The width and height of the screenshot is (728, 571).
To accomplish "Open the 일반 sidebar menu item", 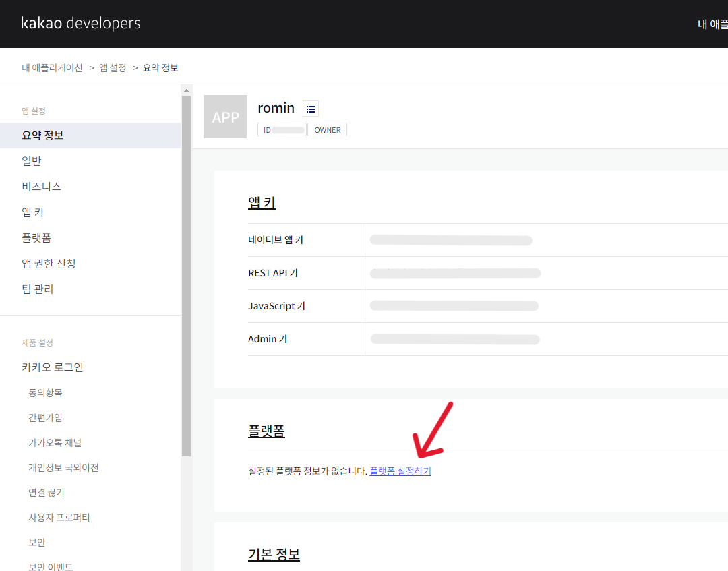I will point(32,161).
